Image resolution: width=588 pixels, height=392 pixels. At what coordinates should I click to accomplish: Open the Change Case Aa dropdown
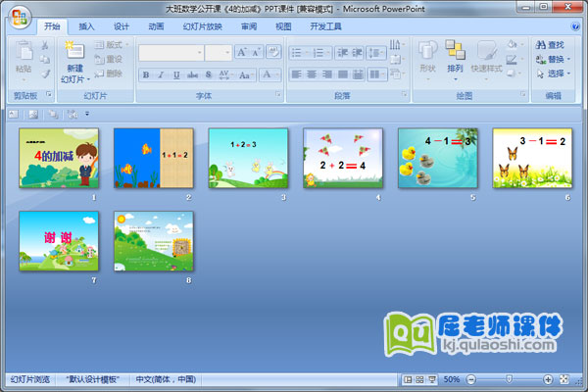click(246, 75)
